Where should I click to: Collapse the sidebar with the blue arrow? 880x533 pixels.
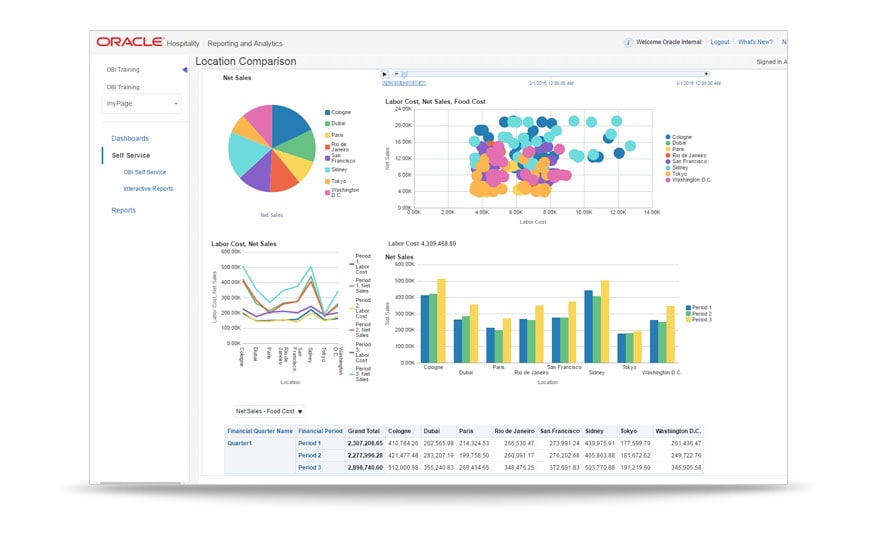184,70
